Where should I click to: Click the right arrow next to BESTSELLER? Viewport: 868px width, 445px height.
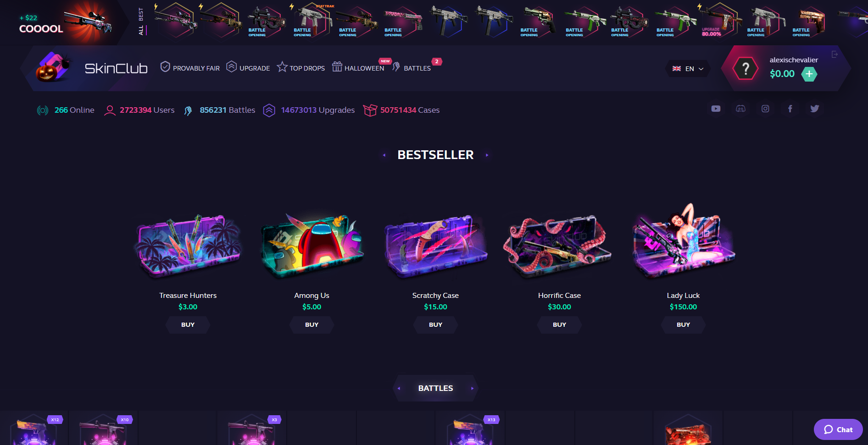(x=487, y=155)
